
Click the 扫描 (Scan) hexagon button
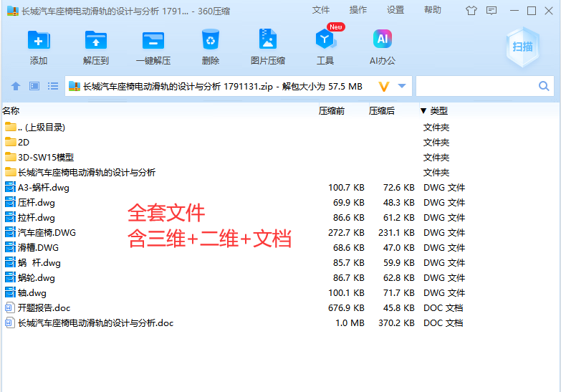coord(523,47)
